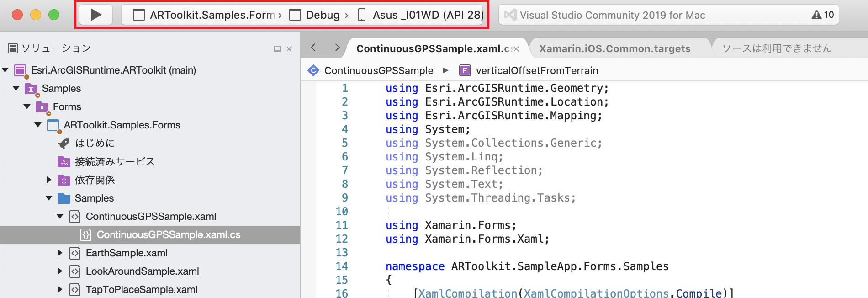Click the breadcrumb separator arrow after ContinuousGPSSample

[446, 70]
